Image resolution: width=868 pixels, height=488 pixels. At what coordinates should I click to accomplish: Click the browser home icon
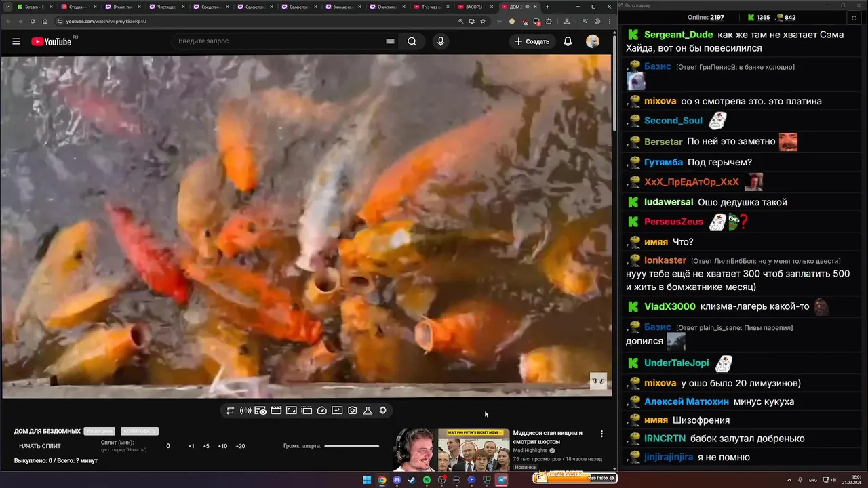(x=45, y=21)
